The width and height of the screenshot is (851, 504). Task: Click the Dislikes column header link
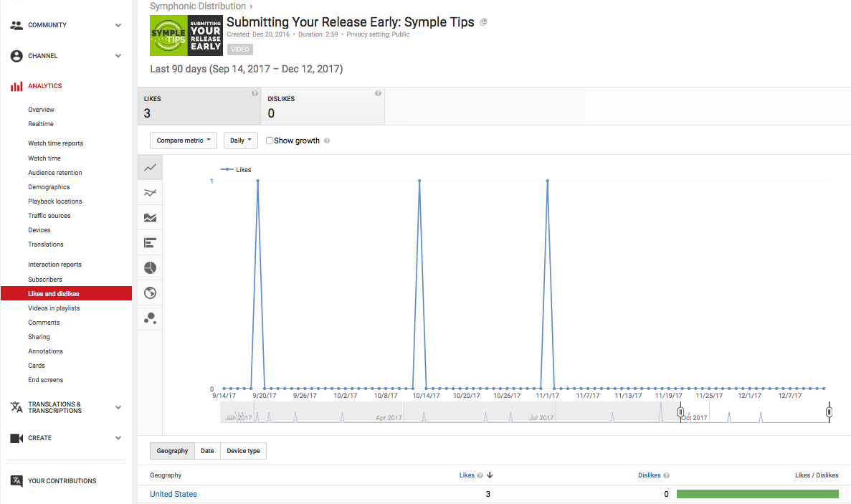pos(649,475)
